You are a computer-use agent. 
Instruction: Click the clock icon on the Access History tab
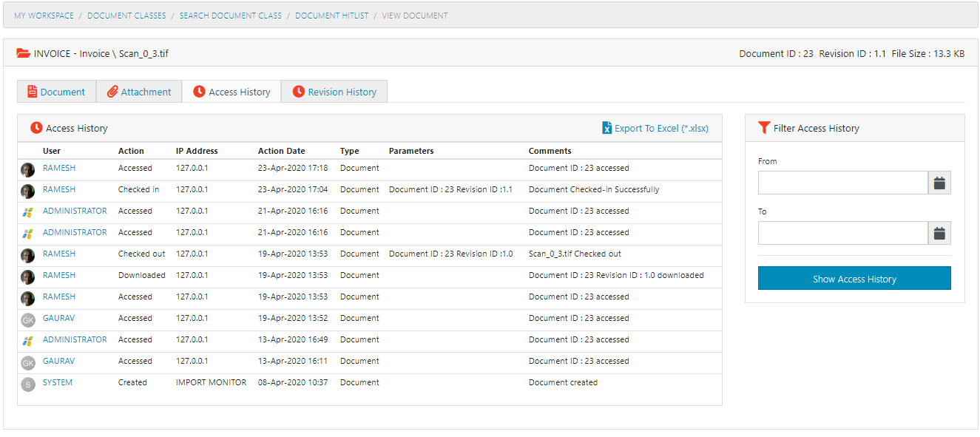tap(199, 91)
